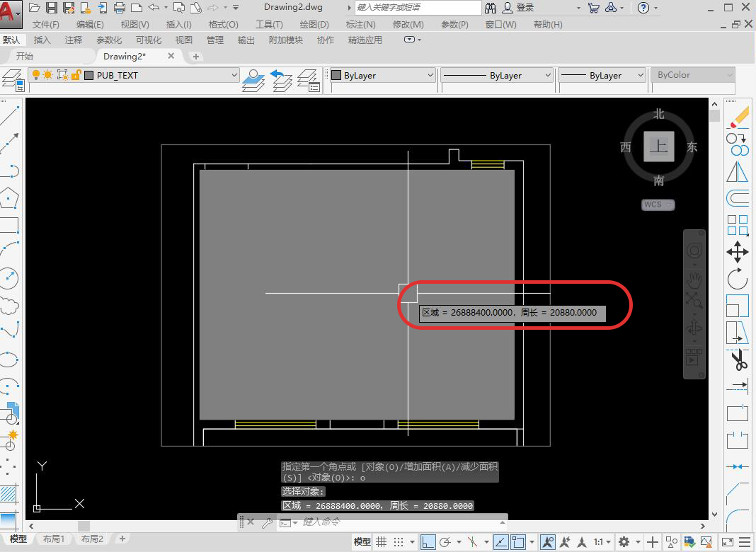The image size is (756, 552).
Task: Switch to the 布局1 layout tab
Action: point(53,539)
